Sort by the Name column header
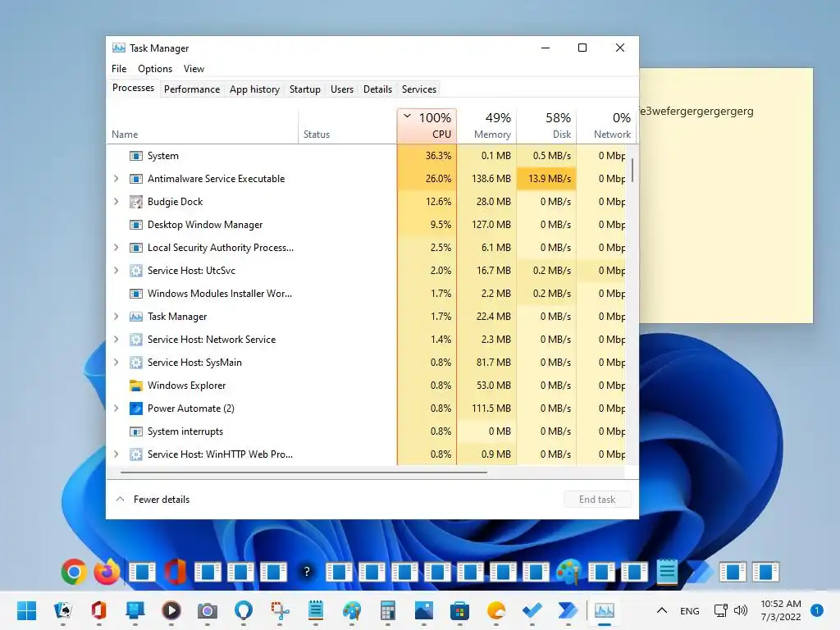840x630 pixels. [203, 126]
